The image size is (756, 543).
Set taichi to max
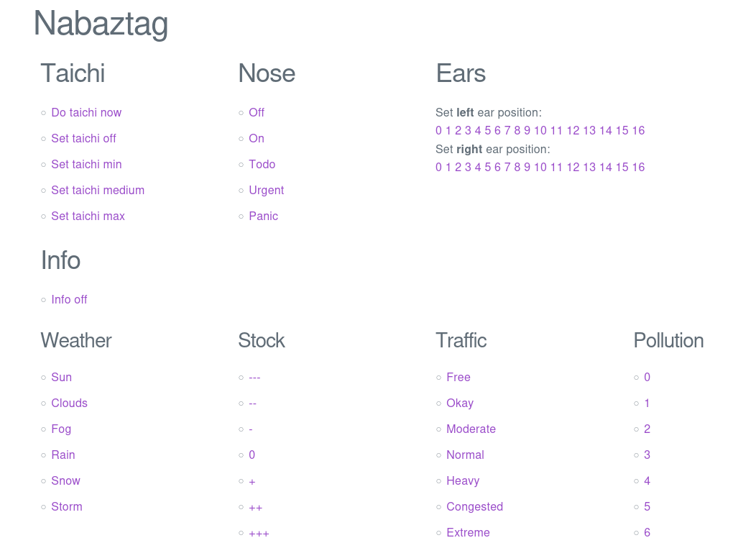coord(88,216)
